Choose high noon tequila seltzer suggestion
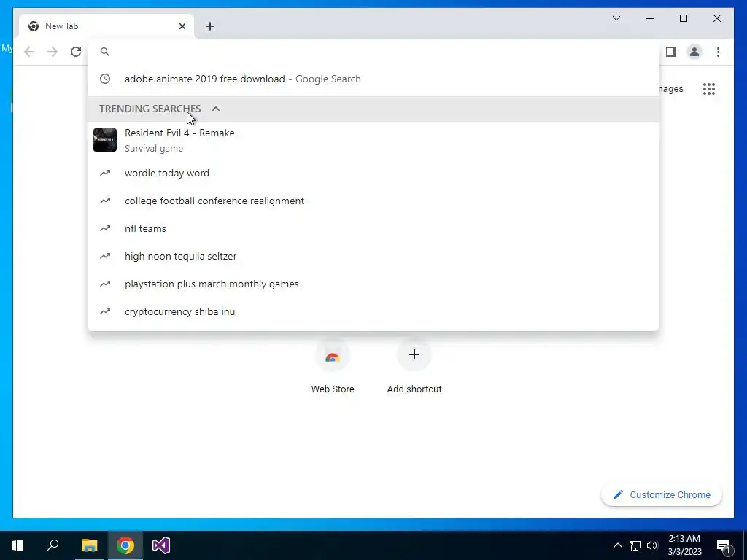 coord(373,256)
